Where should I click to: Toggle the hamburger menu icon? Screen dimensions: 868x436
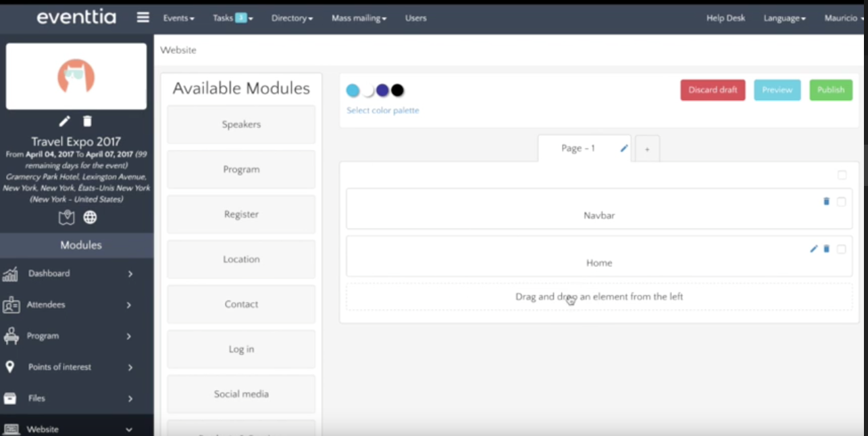pyautogui.click(x=143, y=18)
